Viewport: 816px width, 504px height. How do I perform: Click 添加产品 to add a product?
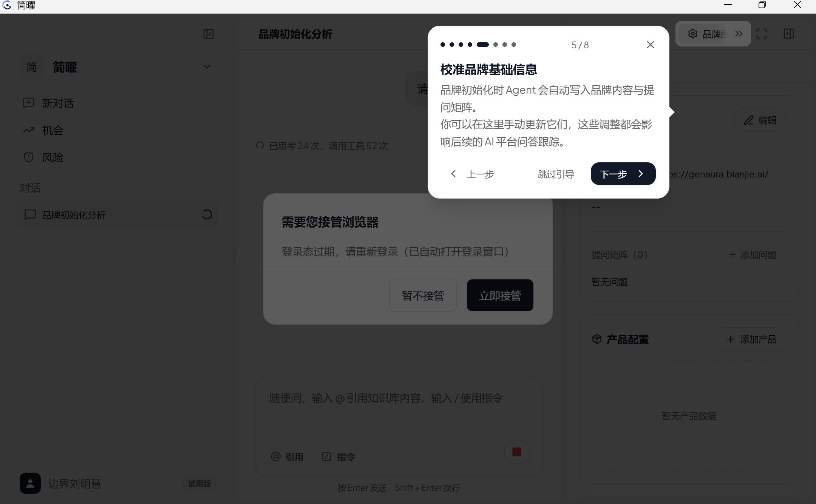pyautogui.click(x=751, y=339)
